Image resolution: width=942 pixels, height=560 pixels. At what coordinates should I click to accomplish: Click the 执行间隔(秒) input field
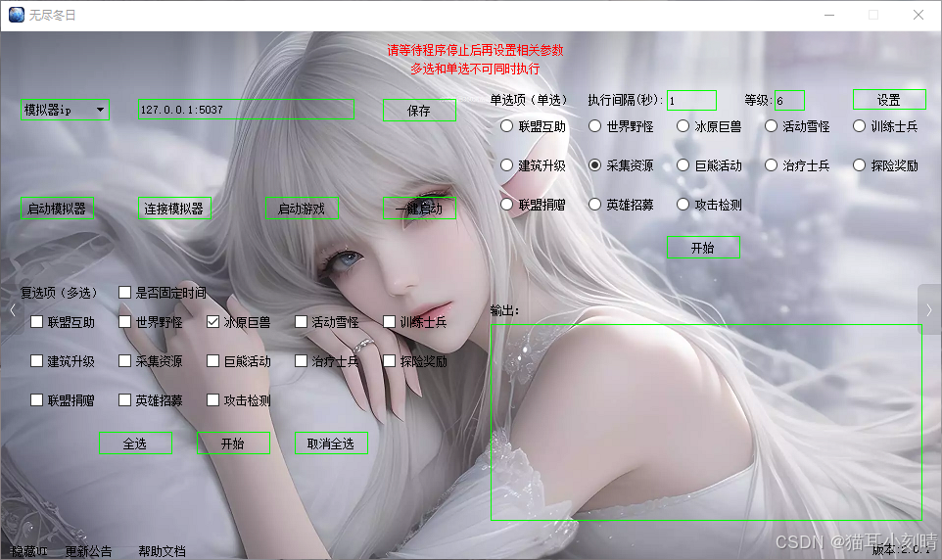pyautogui.click(x=691, y=100)
